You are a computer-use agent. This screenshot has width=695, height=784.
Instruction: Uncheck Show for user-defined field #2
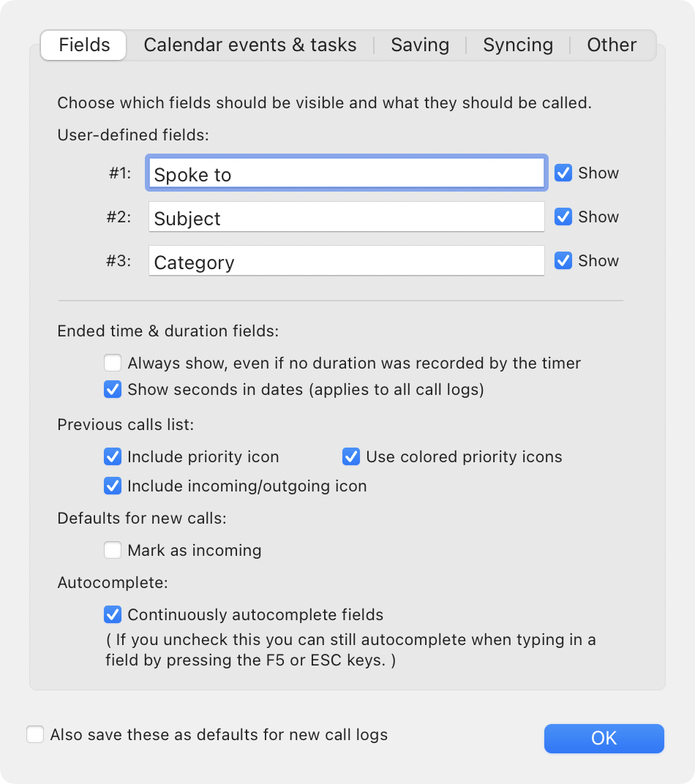click(x=563, y=217)
